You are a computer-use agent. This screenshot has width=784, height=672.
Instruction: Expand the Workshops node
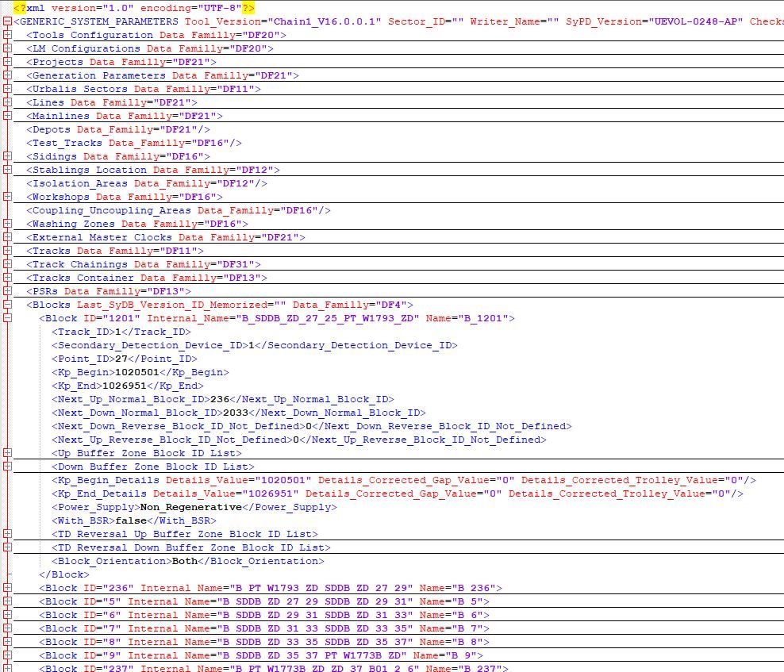7,197
